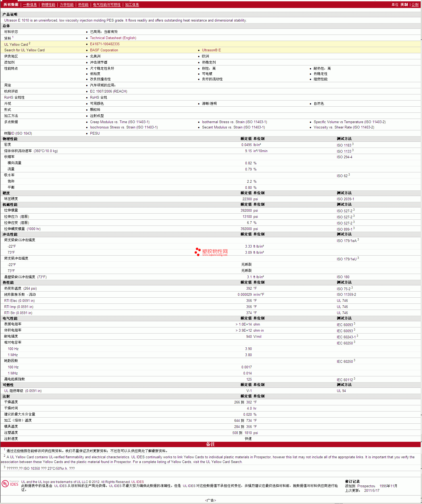Click the 漏电起痕指数 value 125
422x504 pixels.
point(249,379)
